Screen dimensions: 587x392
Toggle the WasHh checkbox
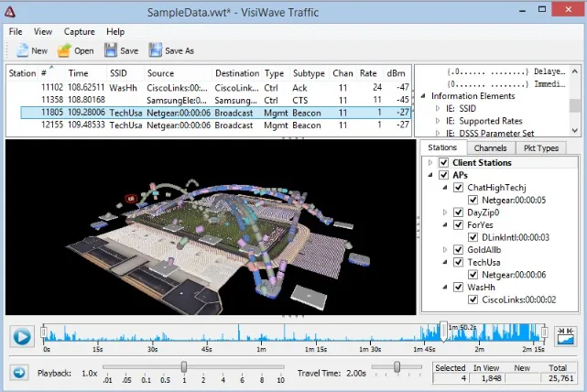click(x=458, y=288)
